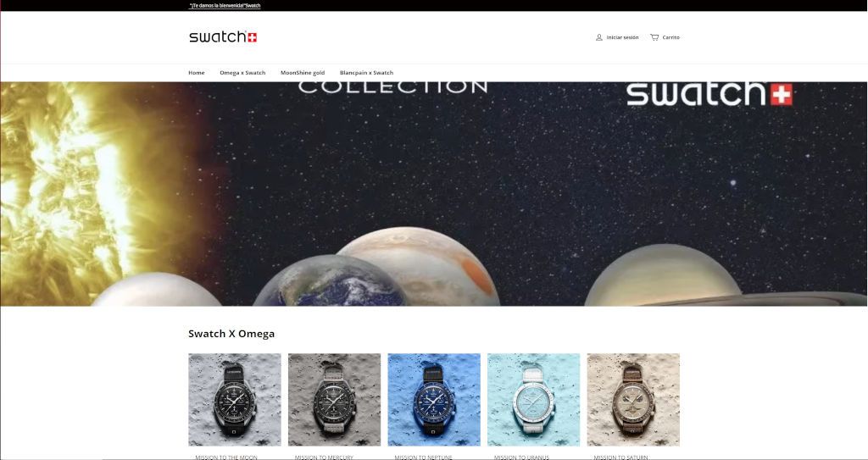Open the user account icon for Iniciar sesión

599,37
